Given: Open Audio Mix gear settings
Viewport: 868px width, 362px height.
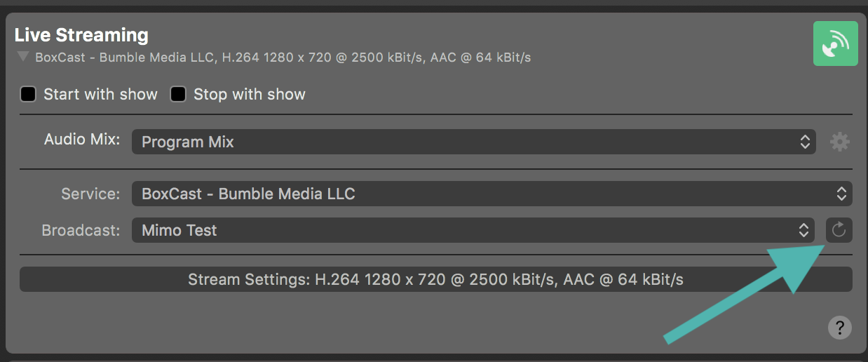Looking at the screenshot, I should point(839,142).
